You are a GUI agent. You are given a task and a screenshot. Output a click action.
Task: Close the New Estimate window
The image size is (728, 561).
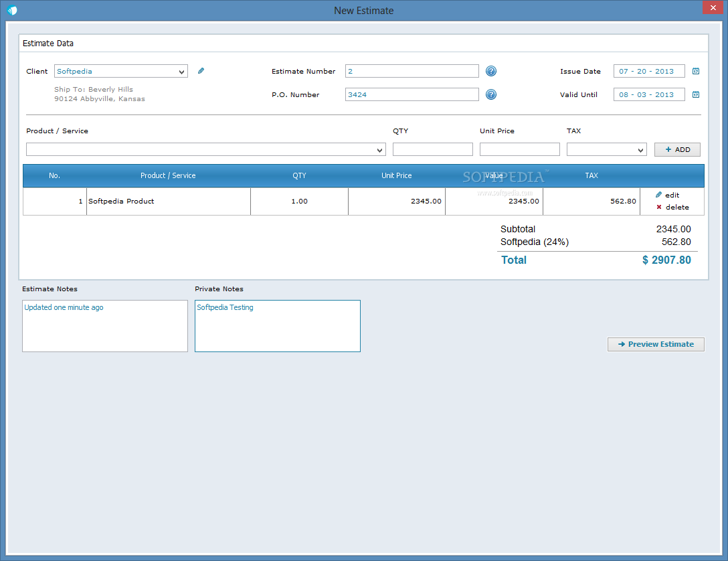coord(713,7)
